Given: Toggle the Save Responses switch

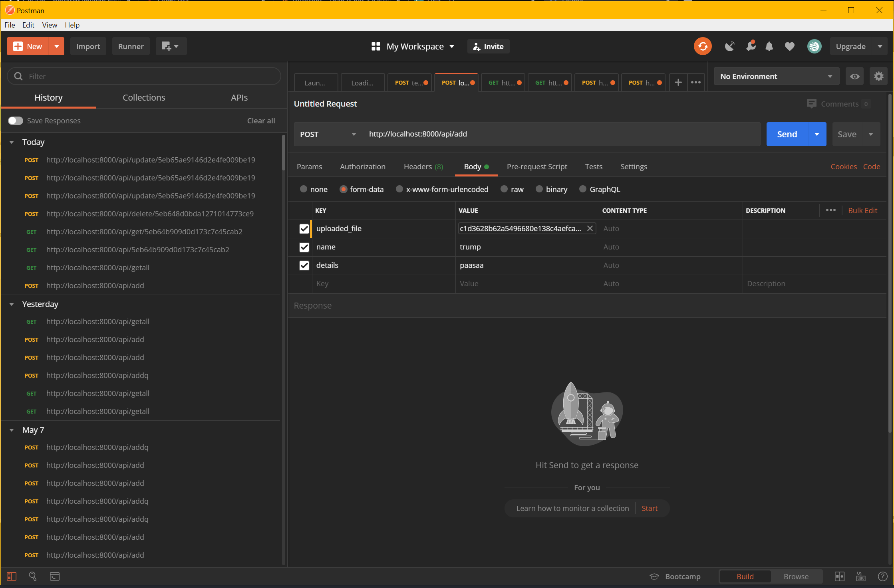Looking at the screenshot, I should point(16,121).
